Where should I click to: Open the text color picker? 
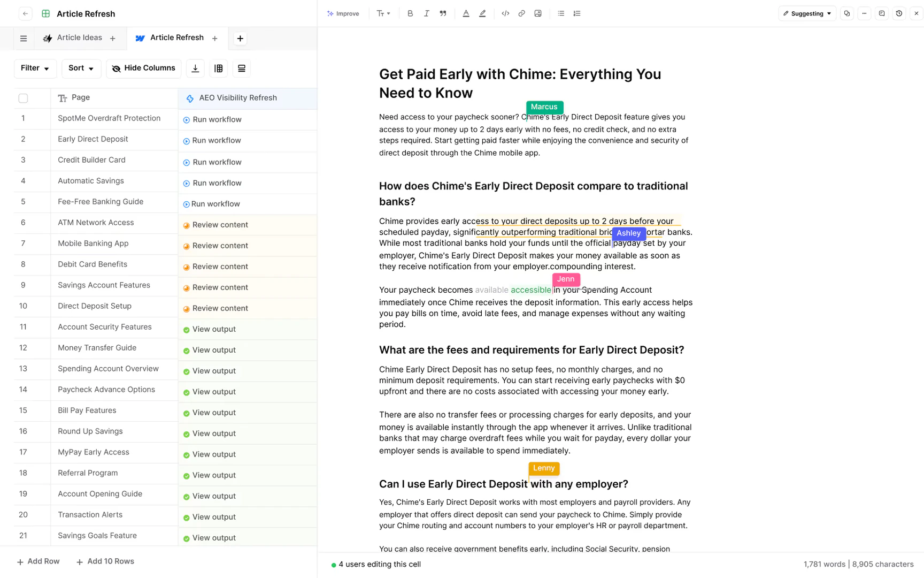click(466, 13)
